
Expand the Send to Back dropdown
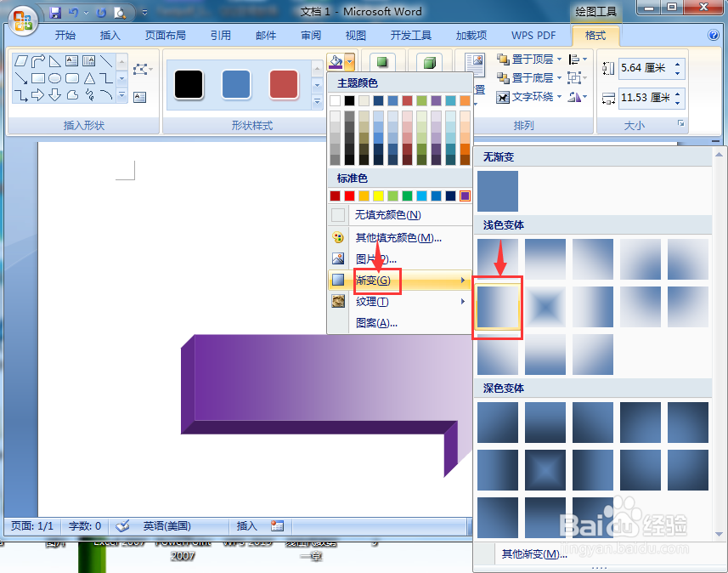(x=559, y=77)
